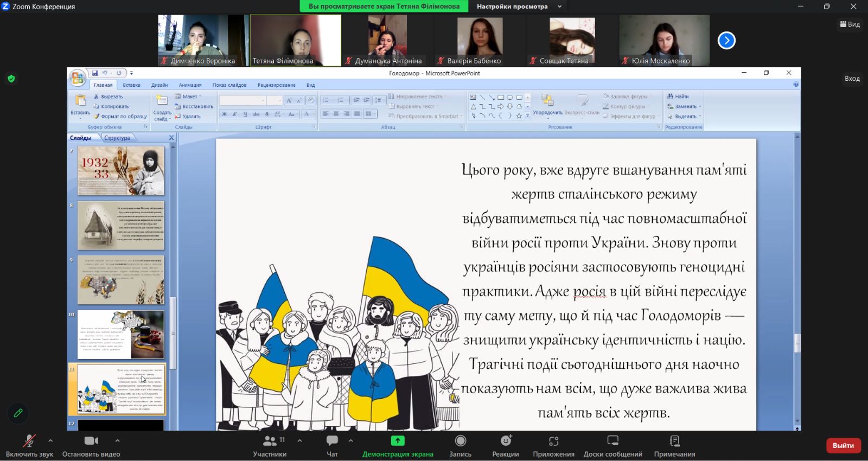Open the Notes panel
This screenshot has width=868, height=461.
(x=674, y=445)
